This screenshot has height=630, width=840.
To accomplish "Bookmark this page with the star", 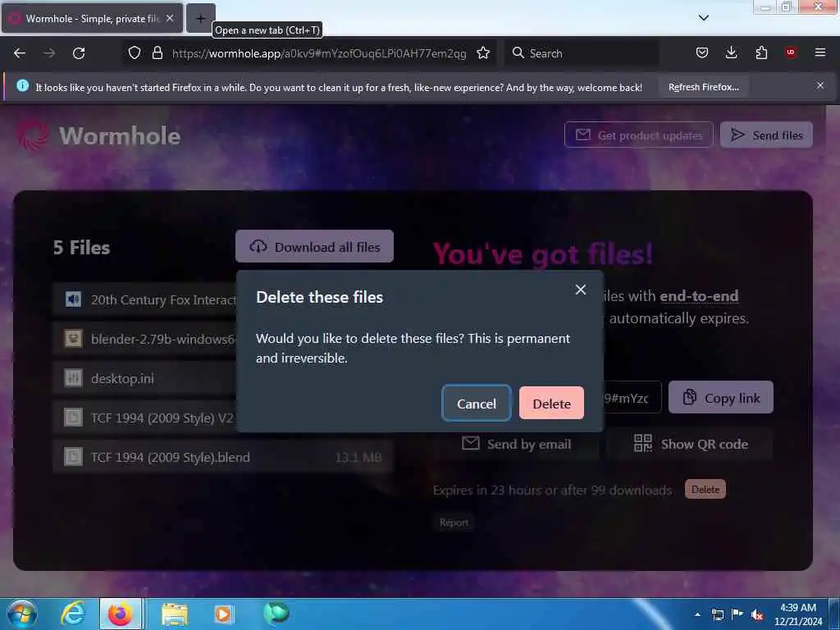I will tap(483, 52).
